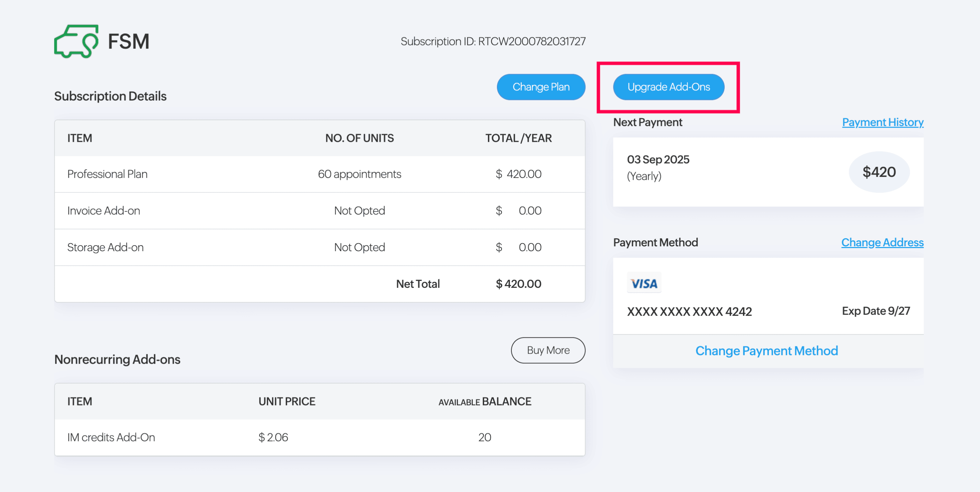Click the Subscription ID text
Viewport: 980px width, 492px height.
(493, 41)
